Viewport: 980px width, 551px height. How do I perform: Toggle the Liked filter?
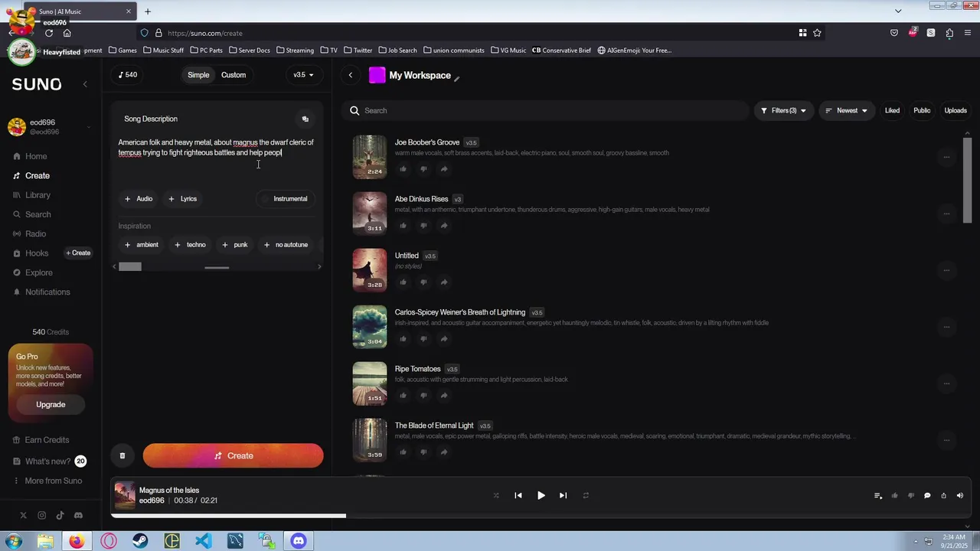coord(892,111)
